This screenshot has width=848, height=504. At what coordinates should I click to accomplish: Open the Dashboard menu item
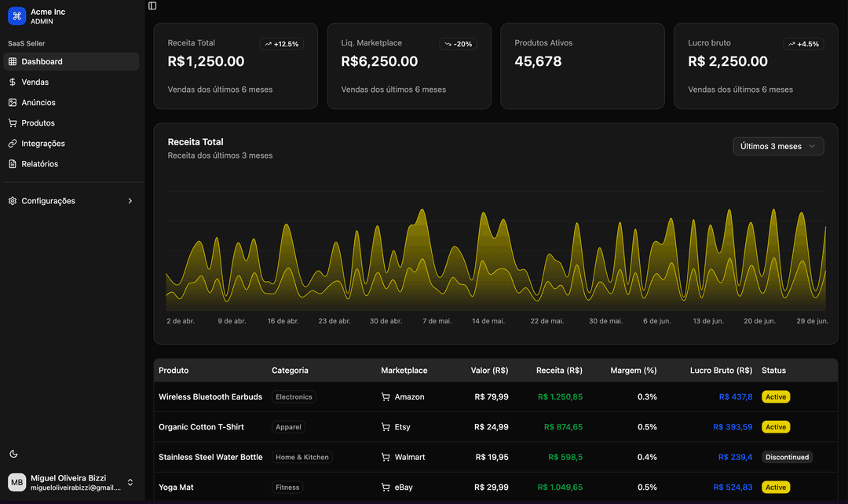[71, 62]
